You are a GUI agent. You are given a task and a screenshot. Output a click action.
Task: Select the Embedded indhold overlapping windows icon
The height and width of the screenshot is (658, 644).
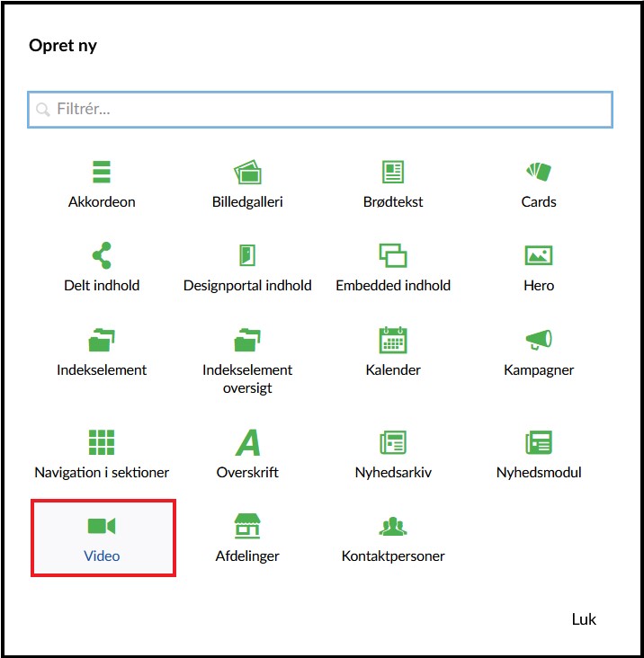point(393,255)
